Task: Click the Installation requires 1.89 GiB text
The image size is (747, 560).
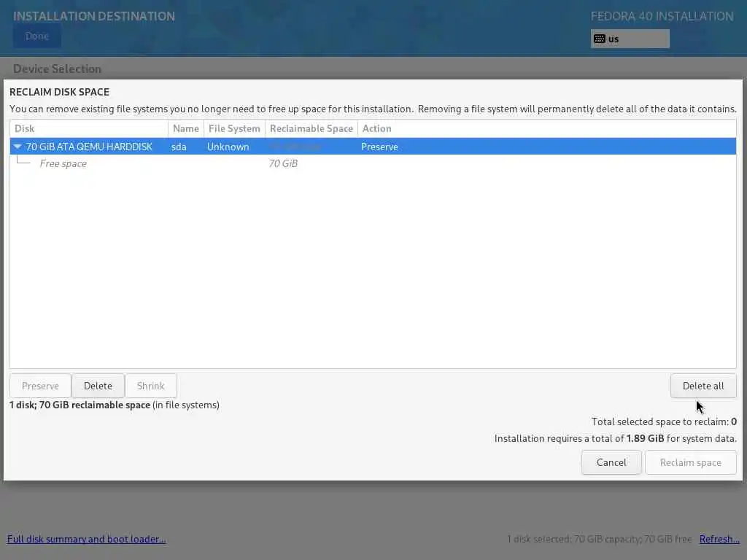Action: pyautogui.click(x=616, y=438)
